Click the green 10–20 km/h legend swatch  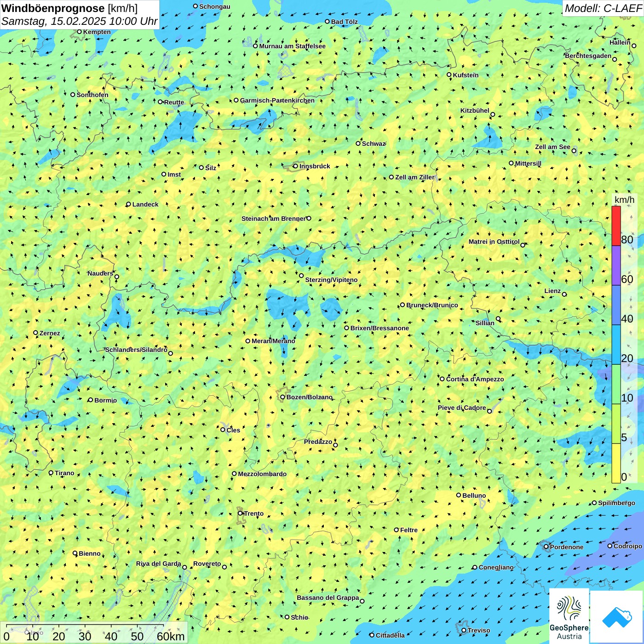click(616, 385)
